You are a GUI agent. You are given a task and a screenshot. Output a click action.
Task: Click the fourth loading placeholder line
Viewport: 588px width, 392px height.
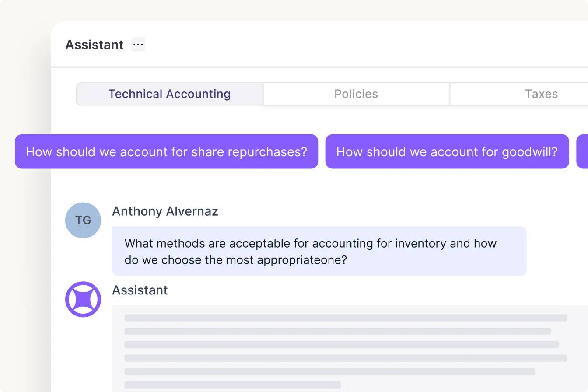346,358
